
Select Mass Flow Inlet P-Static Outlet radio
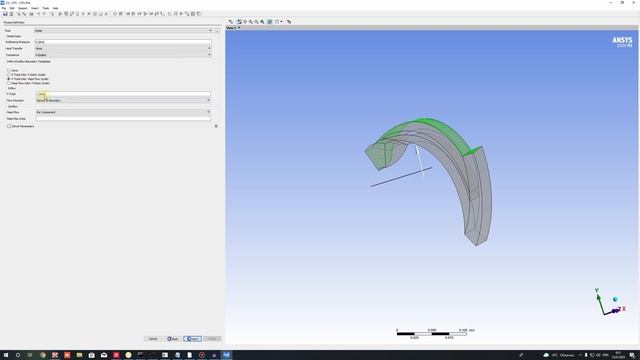[9, 83]
